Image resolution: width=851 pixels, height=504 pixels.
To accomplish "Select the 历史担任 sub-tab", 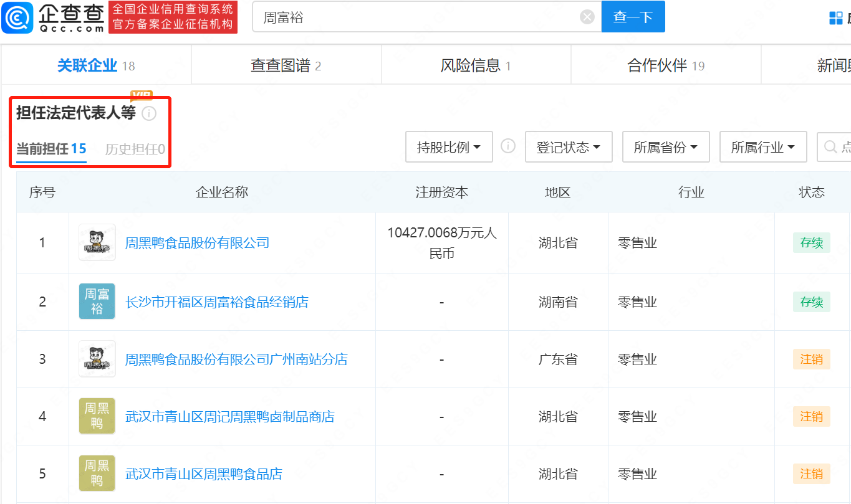I will [x=135, y=150].
